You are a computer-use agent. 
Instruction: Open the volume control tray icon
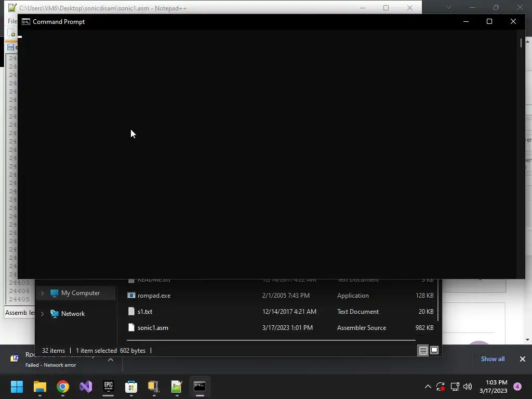[468, 386]
